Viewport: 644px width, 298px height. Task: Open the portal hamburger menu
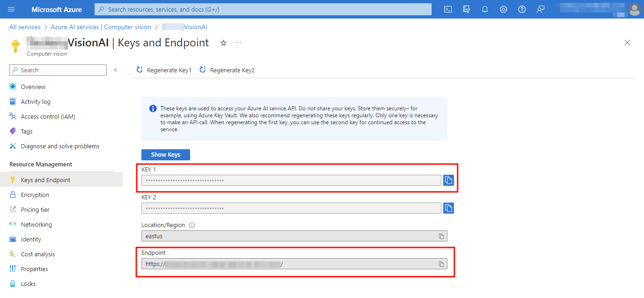click(x=11, y=9)
